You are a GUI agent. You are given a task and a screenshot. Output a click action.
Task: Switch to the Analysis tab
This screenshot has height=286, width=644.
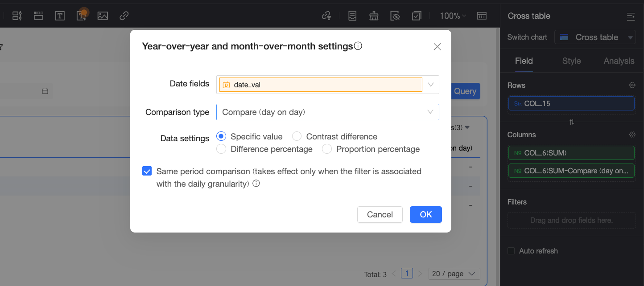[x=619, y=61]
